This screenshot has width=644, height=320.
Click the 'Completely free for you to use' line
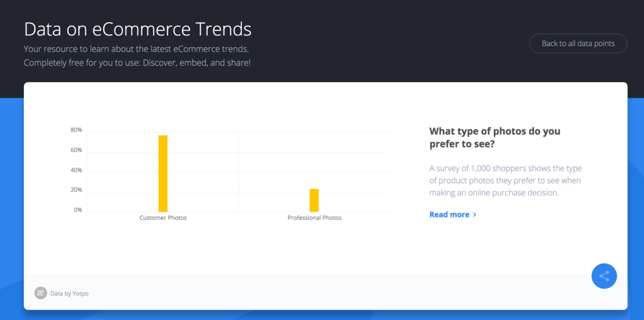pos(137,63)
